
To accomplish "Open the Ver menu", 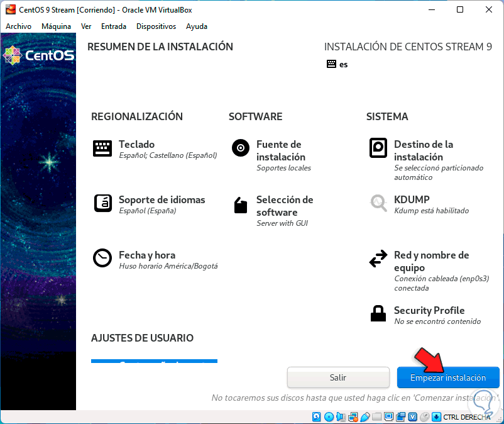I will click(86, 26).
